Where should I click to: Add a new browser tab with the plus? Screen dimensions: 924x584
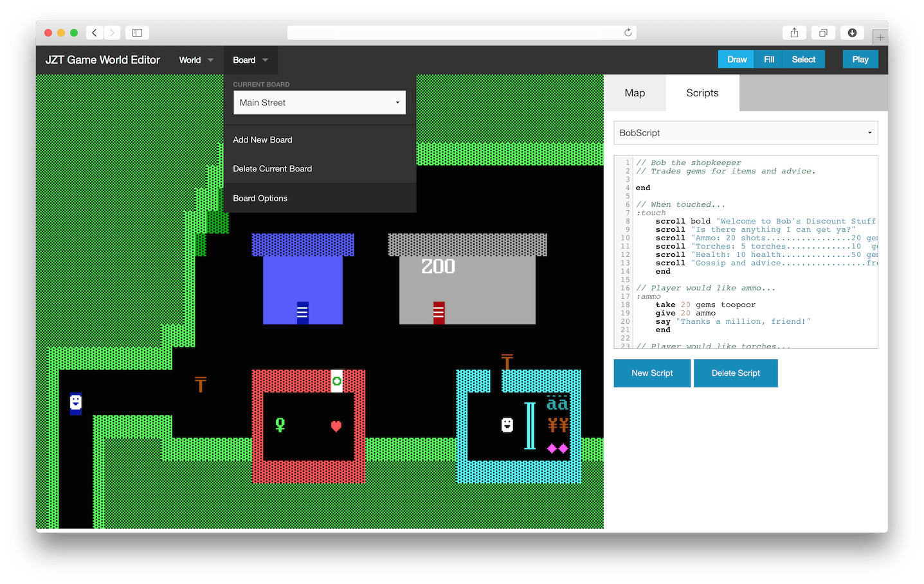[880, 37]
